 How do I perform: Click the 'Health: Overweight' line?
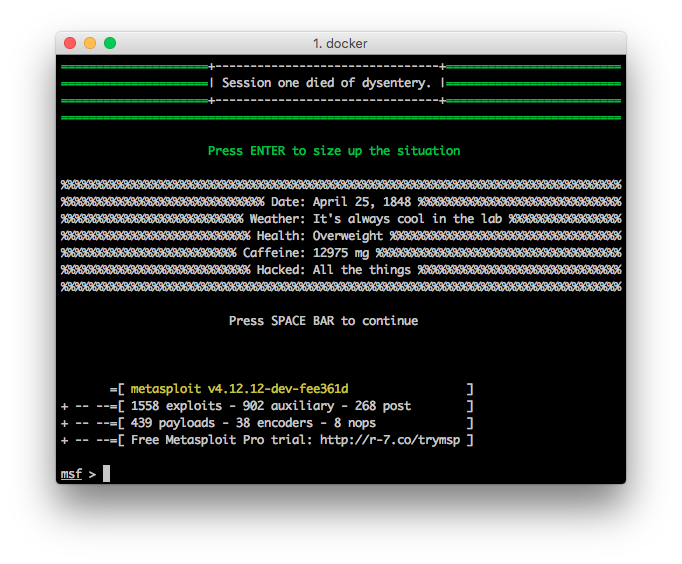click(x=320, y=236)
